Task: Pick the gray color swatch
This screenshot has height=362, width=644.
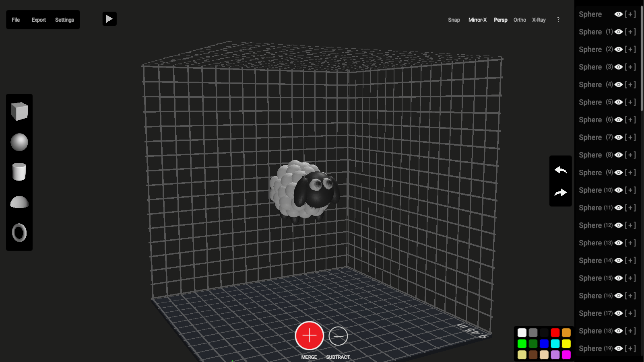Action: click(x=533, y=333)
